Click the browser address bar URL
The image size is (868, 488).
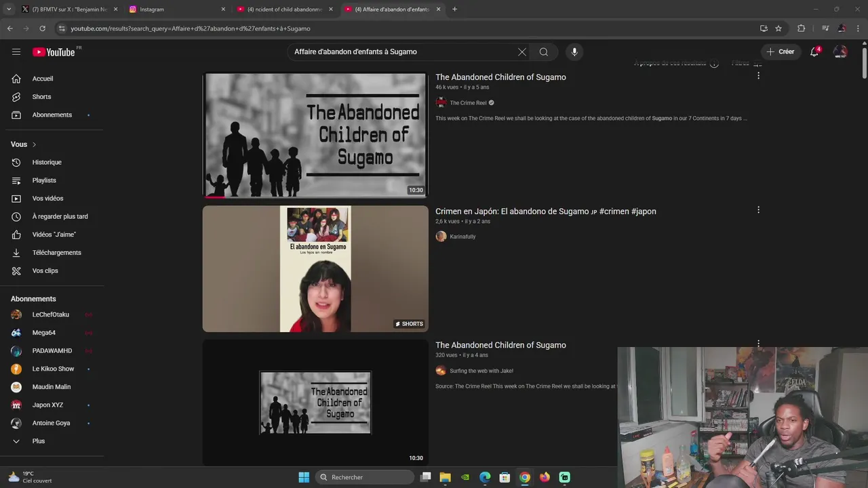point(191,28)
